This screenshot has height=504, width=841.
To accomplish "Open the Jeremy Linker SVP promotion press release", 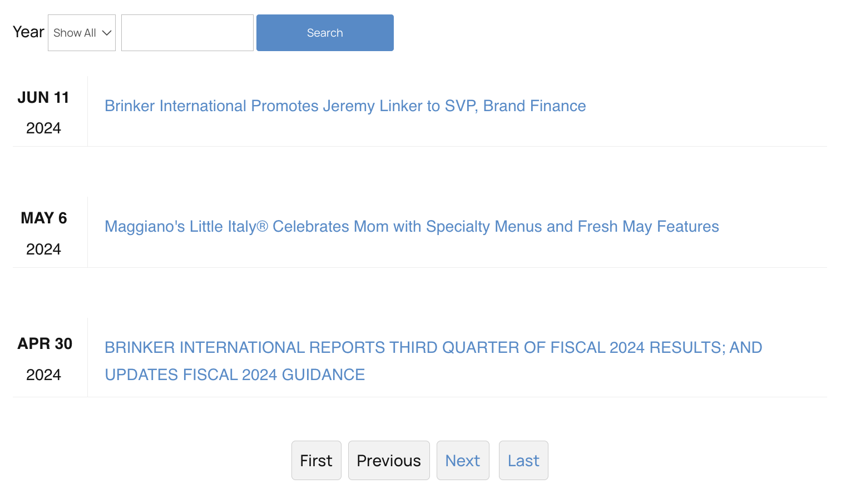I will pos(345,106).
